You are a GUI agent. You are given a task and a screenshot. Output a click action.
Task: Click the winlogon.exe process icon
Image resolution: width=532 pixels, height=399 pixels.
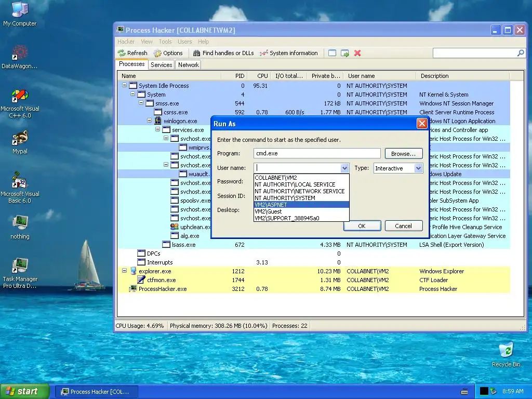click(158, 121)
